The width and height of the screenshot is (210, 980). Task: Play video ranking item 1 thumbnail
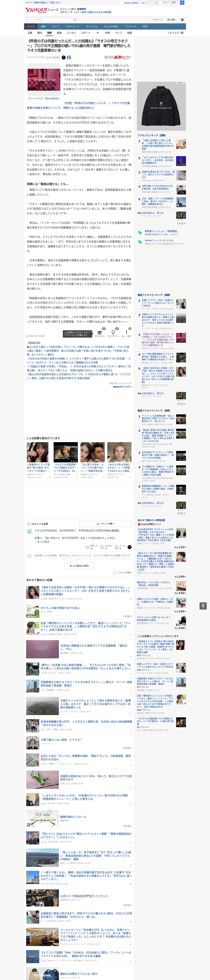coord(181,419)
